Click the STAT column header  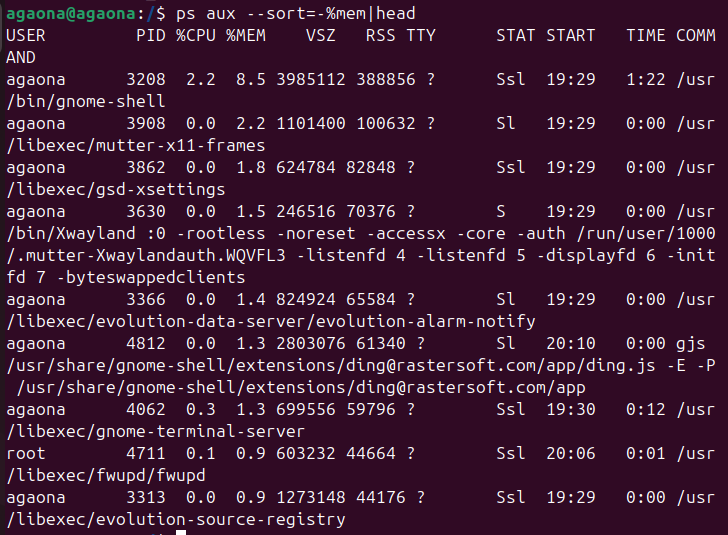[516, 35]
